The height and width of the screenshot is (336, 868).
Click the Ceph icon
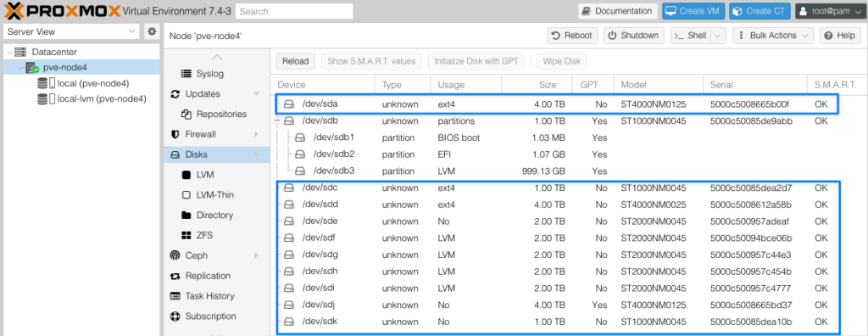click(175, 255)
